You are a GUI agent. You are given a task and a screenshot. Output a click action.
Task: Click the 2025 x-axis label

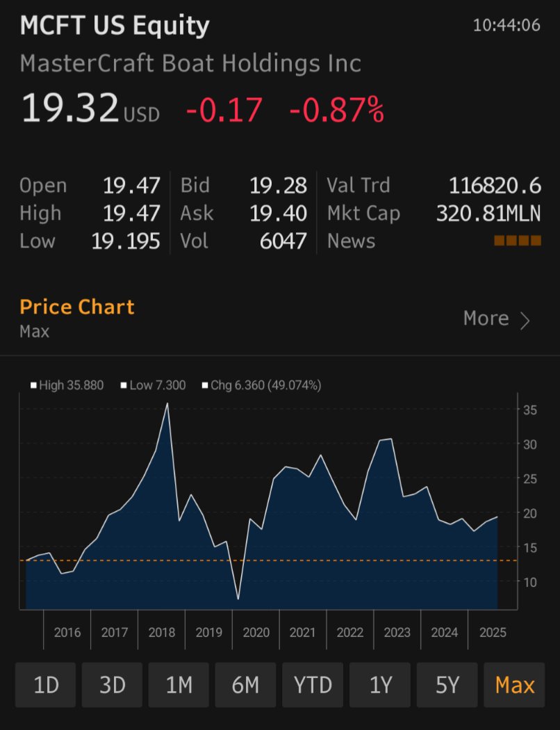[x=493, y=632]
